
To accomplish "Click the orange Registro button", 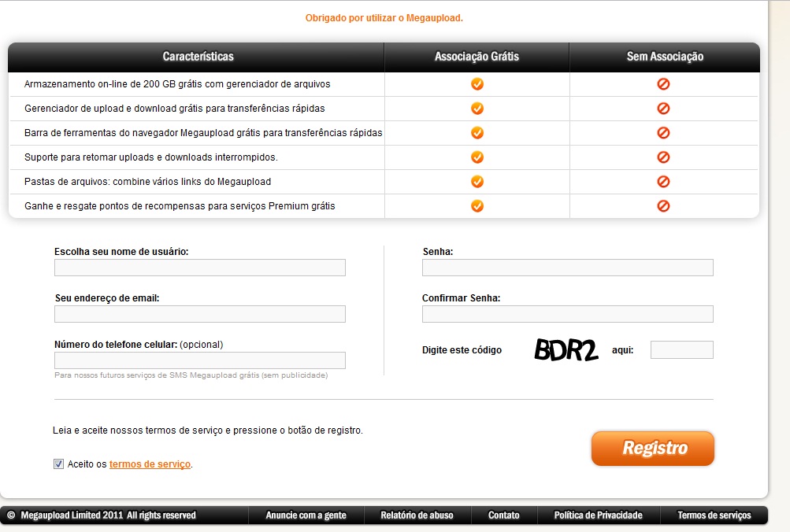I will click(x=653, y=448).
